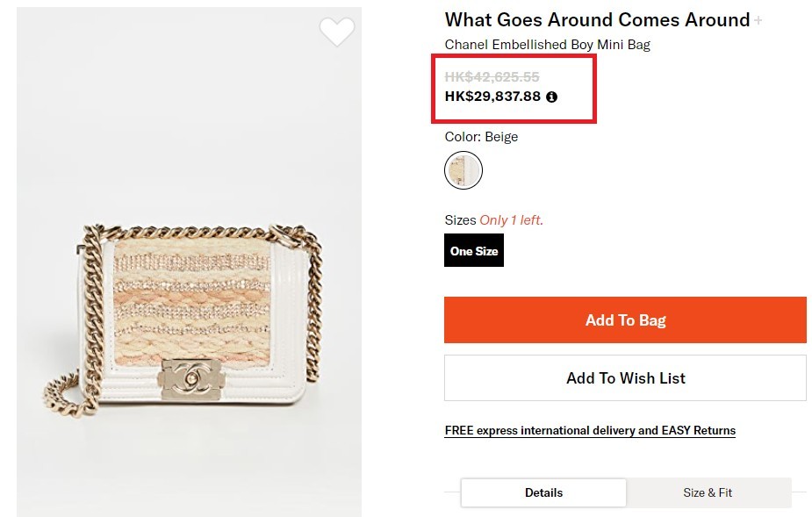812x517 pixels.
Task: Click the Add To Wish List button
Action: click(625, 378)
